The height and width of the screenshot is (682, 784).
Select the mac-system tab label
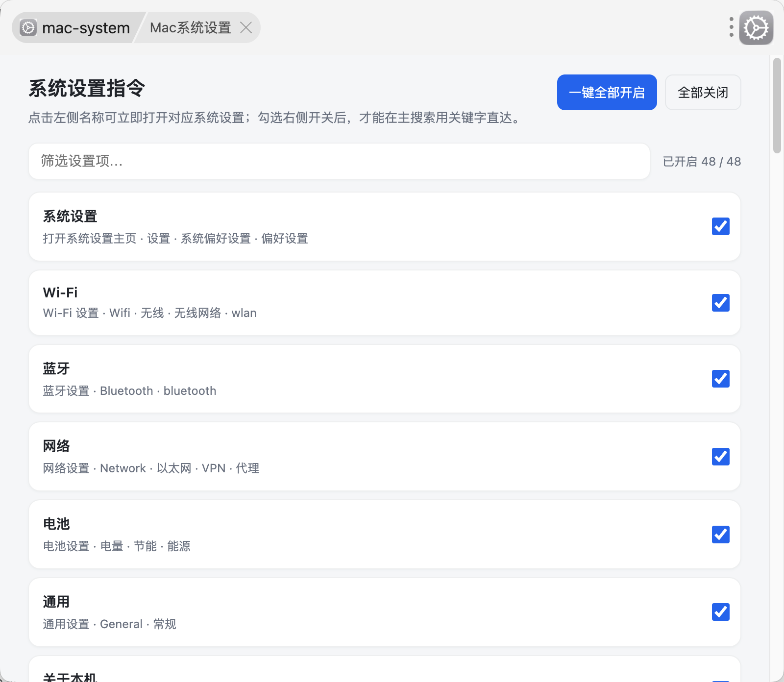86,28
